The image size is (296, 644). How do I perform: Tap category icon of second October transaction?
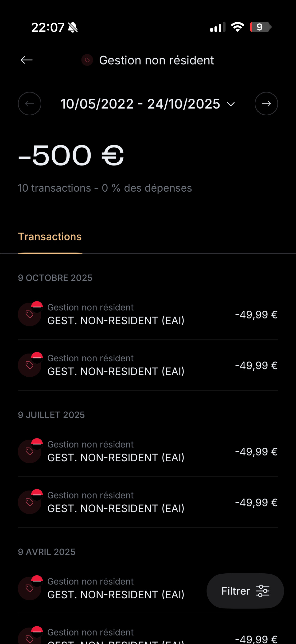click(29, 365)
